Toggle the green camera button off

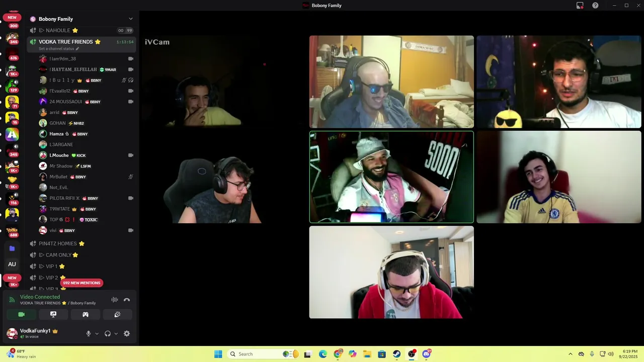pyautogui.click(x=21, y=314)
